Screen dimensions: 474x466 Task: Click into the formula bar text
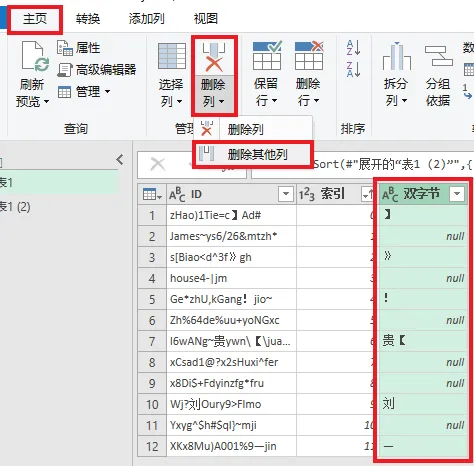tap(393, 164)
